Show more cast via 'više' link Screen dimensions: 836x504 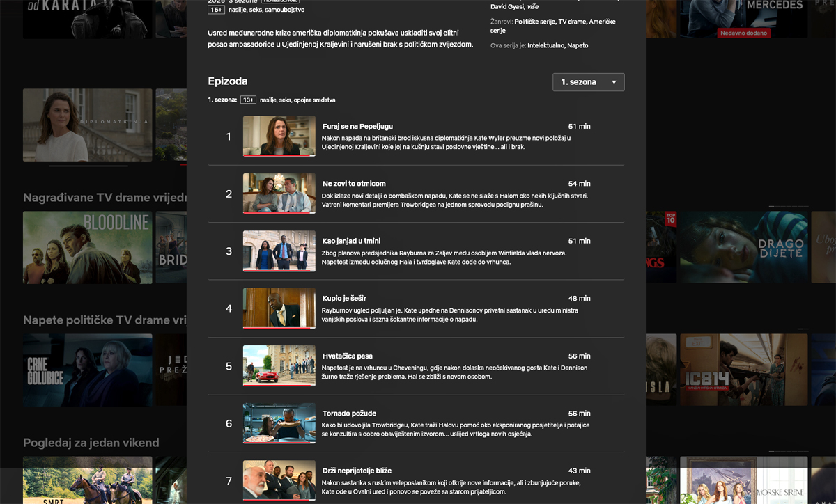[x=532, y=6]
